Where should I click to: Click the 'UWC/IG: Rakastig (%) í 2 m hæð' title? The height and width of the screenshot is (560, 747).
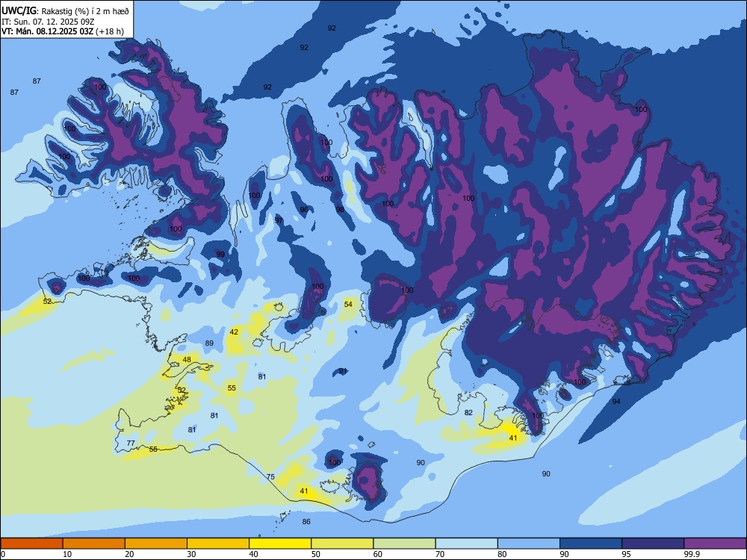pos(65,11)
